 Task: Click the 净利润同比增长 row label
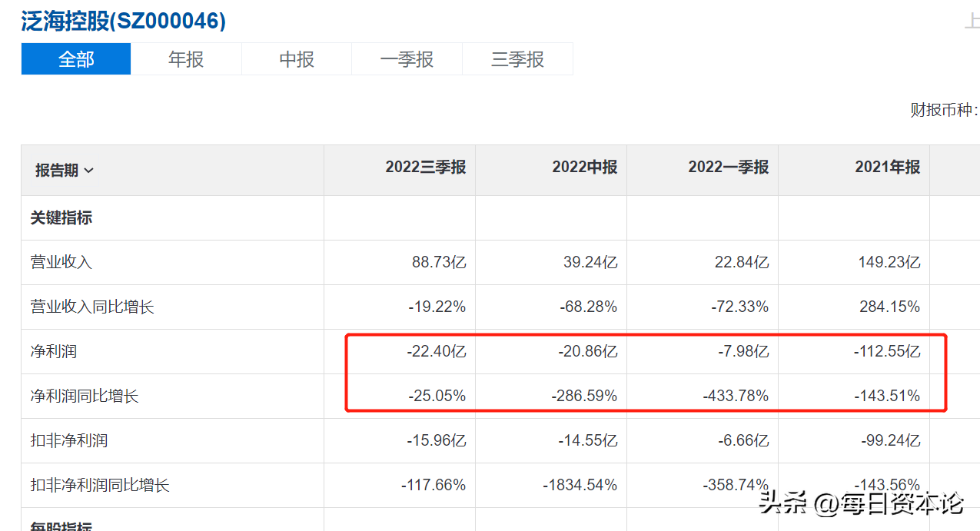[85, 396]
